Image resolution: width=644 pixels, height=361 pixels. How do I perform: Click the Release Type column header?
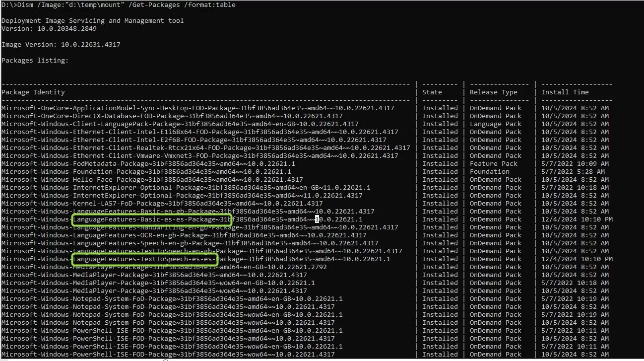[x=493, y=92]
